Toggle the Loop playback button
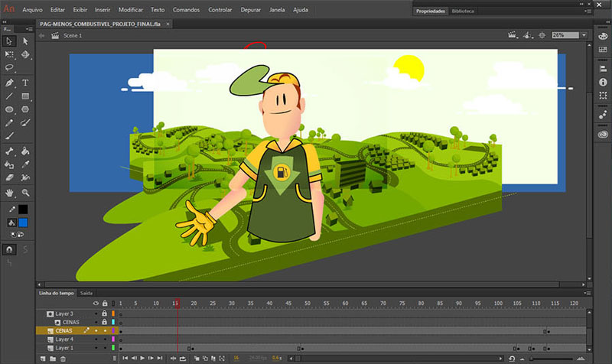Viewport: 612px width, 364px height. pyautogui.click(x=183, y=358)
